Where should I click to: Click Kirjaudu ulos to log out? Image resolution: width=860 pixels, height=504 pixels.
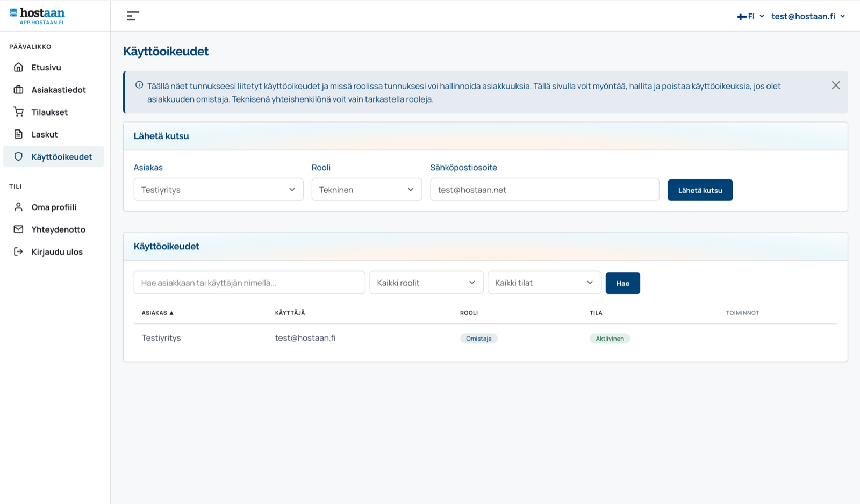click(54, 251)
